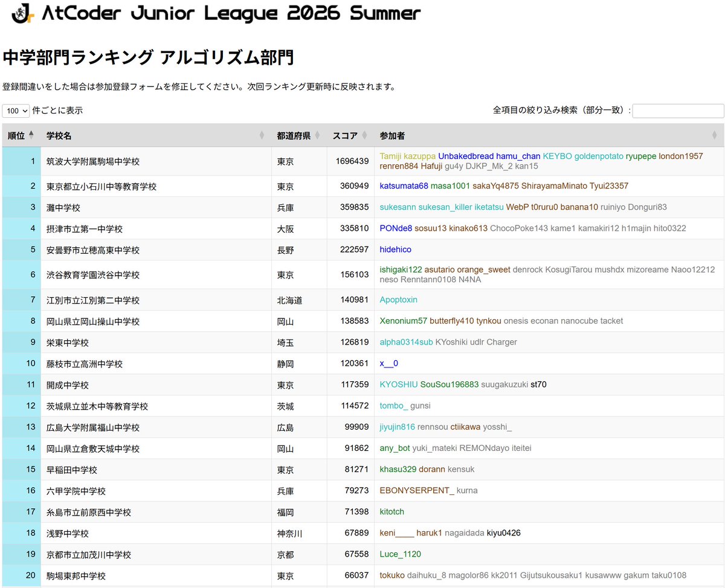Click score value 222597
725x588 pixels.
355,250
